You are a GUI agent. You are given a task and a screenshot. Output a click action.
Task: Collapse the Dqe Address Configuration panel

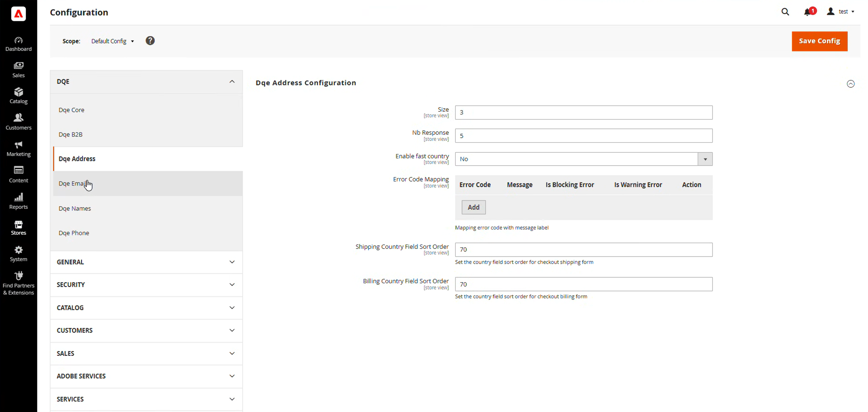(x=851, y=83)
